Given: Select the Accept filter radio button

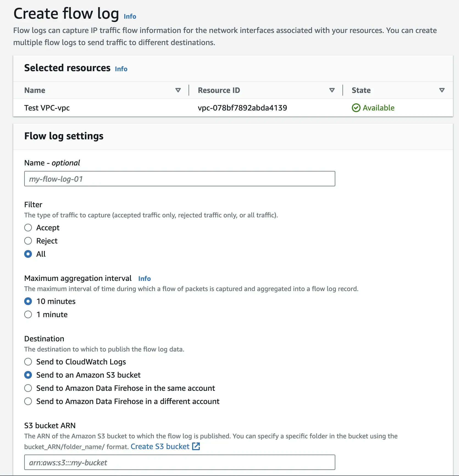Looking at the screenshot, I should [28, 228].
